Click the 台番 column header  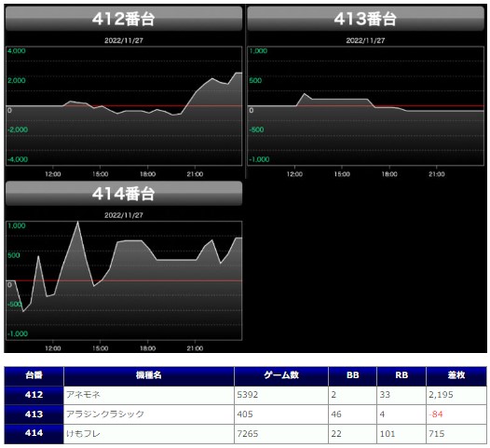pyautogui.click(x=34, y=376)
